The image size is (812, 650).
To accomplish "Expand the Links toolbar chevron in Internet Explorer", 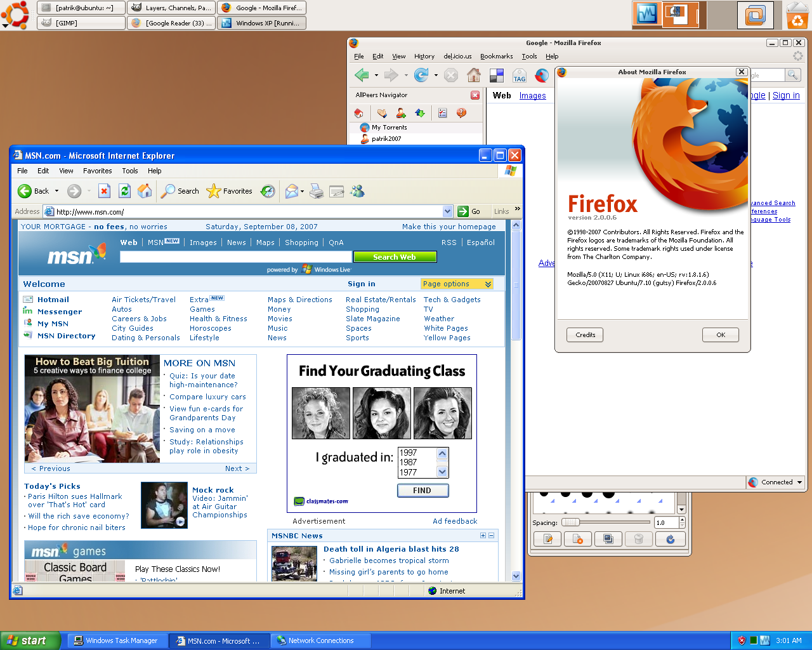I will (518, 208).
